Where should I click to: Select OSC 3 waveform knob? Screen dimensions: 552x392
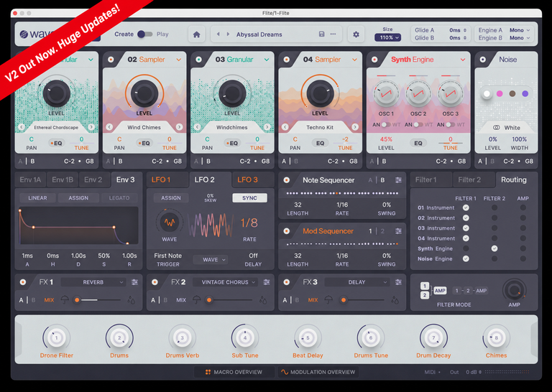tap(450, 94)
